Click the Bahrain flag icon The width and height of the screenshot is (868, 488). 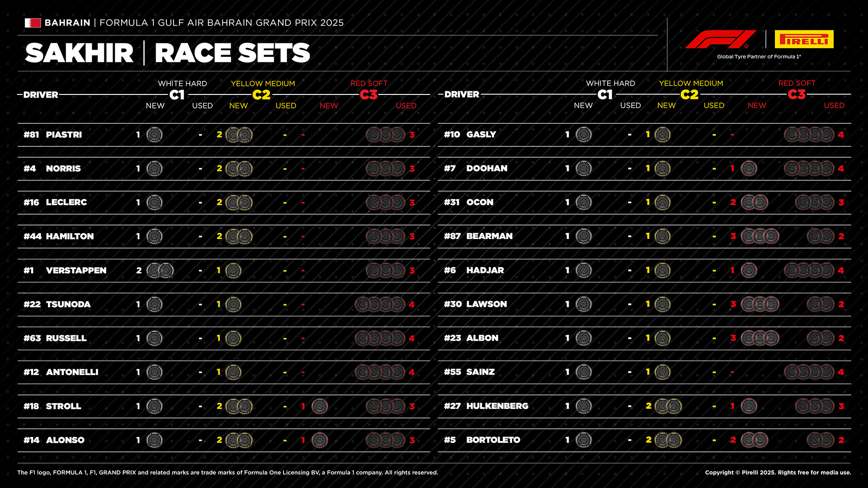[33, 23]
